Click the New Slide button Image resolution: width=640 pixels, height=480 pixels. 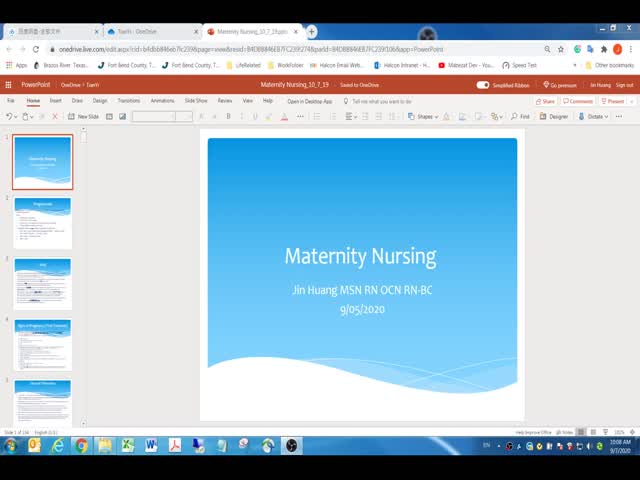(x=83, y=117)
